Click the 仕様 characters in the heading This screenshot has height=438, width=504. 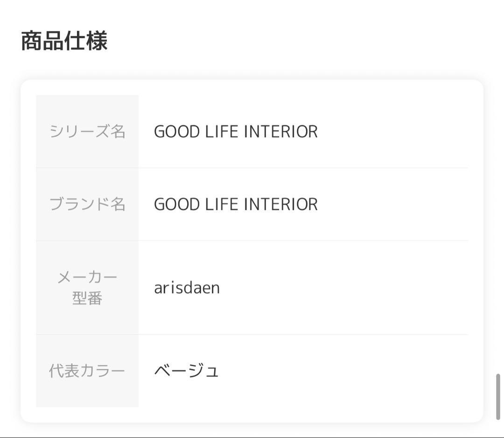click(x=86, y=41)
